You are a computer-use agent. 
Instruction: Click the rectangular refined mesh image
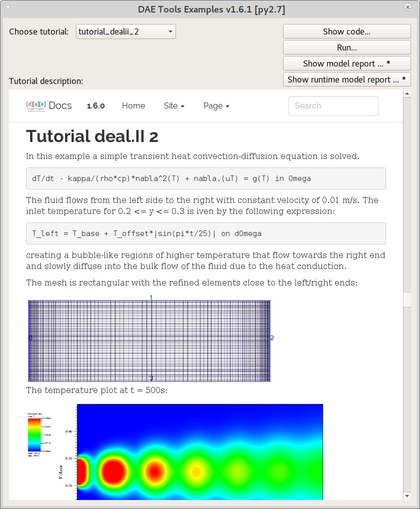coord(149,340)
